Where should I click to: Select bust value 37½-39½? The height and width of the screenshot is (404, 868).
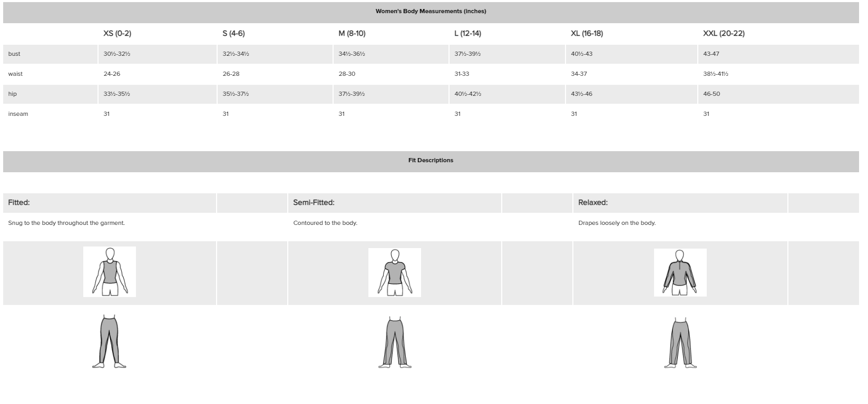pyautogui.click(x=467, y=54)
